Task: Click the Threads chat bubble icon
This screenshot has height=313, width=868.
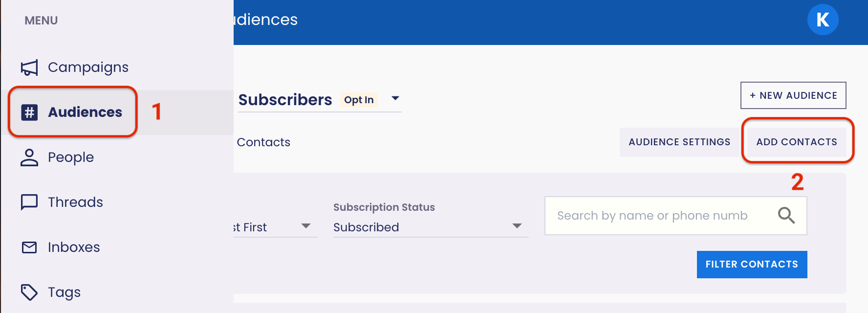Action: point(29,202)
